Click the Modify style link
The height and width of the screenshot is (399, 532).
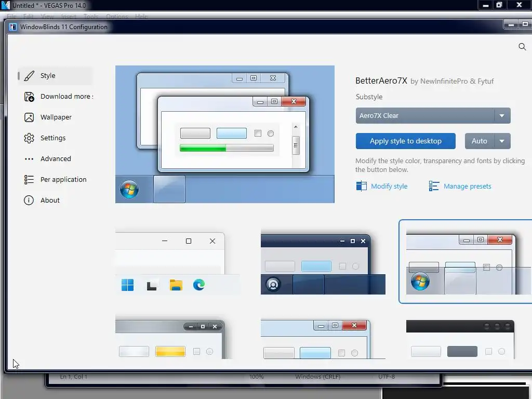(389, 187)
